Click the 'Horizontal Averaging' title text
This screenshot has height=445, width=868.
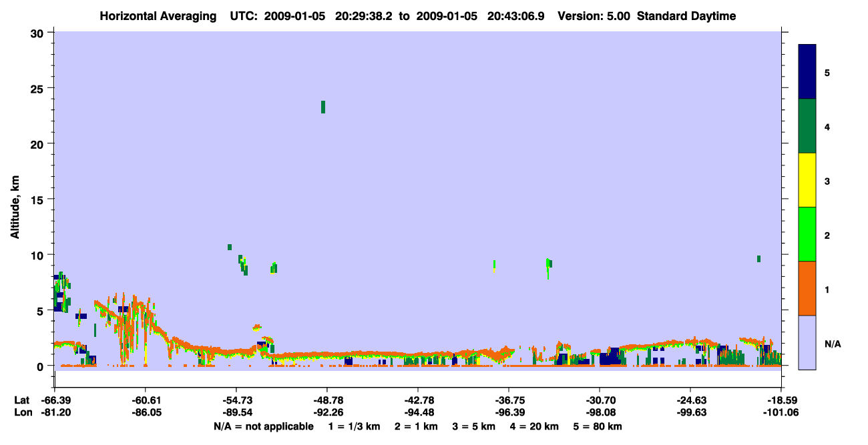click(x=158, y=16)
